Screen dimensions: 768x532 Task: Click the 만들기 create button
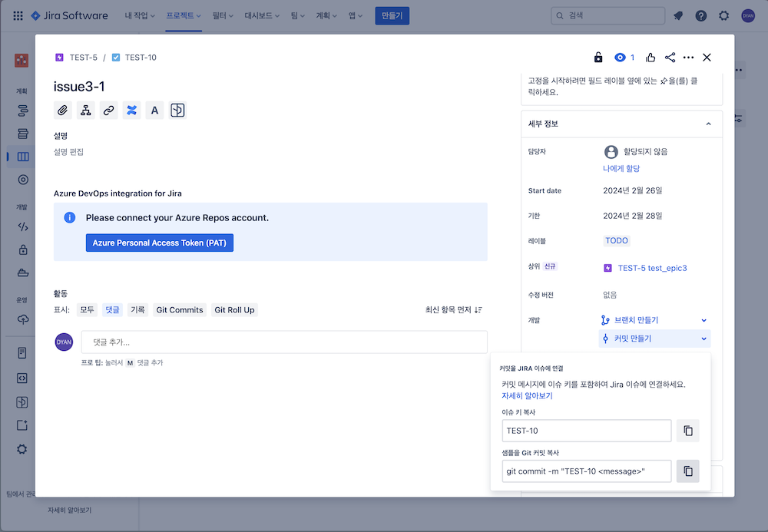point(392,15)
